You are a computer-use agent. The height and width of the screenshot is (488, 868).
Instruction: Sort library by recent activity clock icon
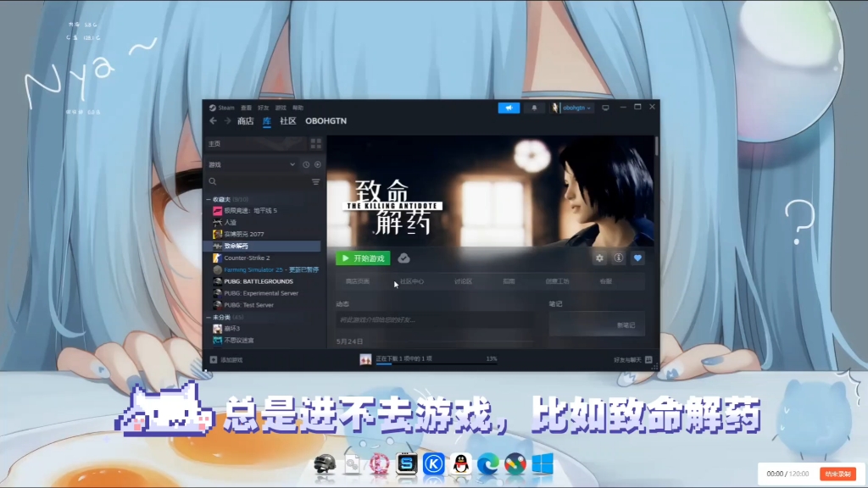pos(306,164)
